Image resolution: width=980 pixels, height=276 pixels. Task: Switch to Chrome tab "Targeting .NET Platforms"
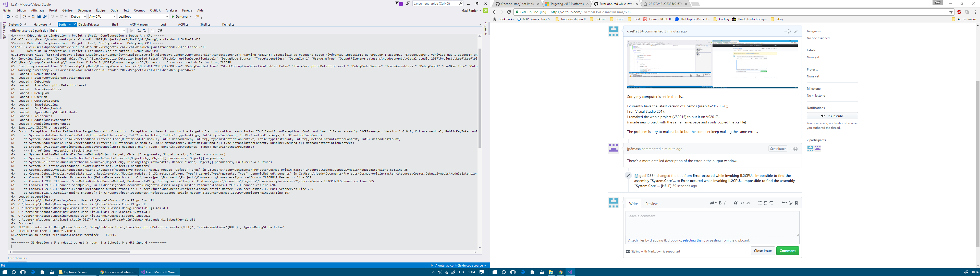pos(567,4)
